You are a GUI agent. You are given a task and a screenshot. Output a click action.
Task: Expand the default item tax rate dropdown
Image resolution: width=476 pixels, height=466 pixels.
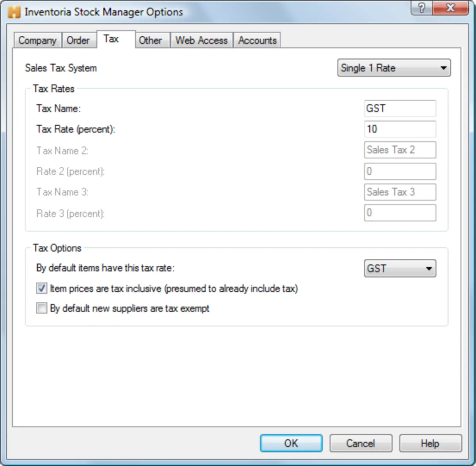[x=400, y=268]
